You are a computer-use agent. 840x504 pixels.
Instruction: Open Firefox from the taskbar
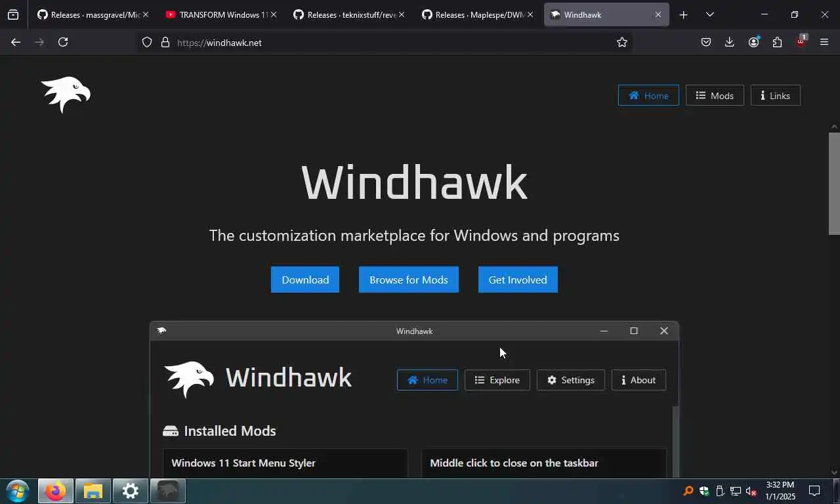click(56, 491)
